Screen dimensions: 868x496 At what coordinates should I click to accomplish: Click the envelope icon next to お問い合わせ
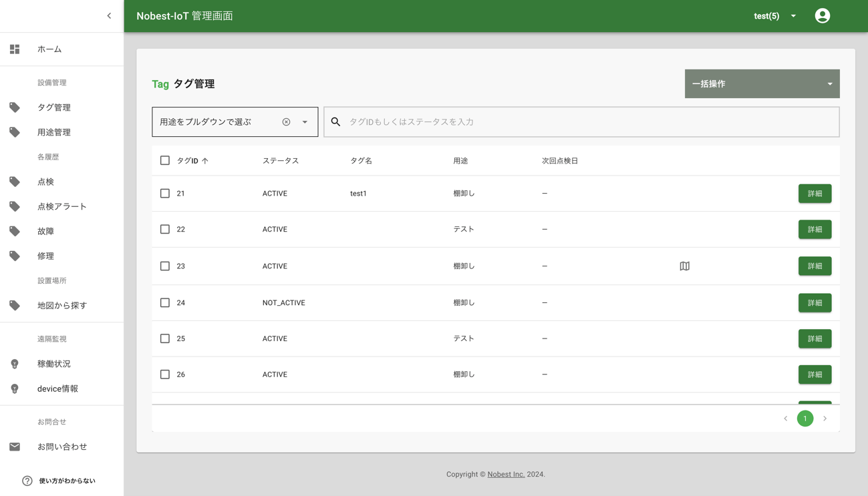point(15,446)
